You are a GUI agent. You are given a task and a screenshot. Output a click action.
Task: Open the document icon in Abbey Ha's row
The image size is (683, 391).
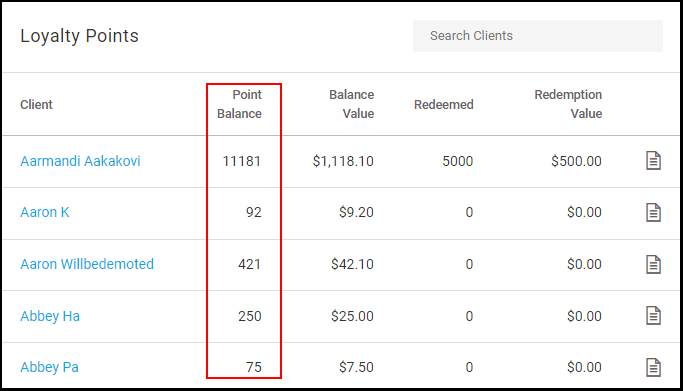(653, 316)
